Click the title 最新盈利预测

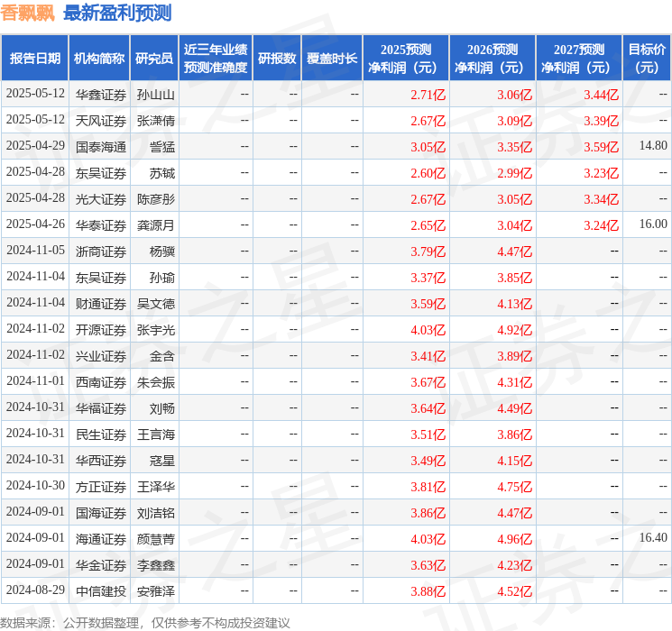click(x=117, y=13)
